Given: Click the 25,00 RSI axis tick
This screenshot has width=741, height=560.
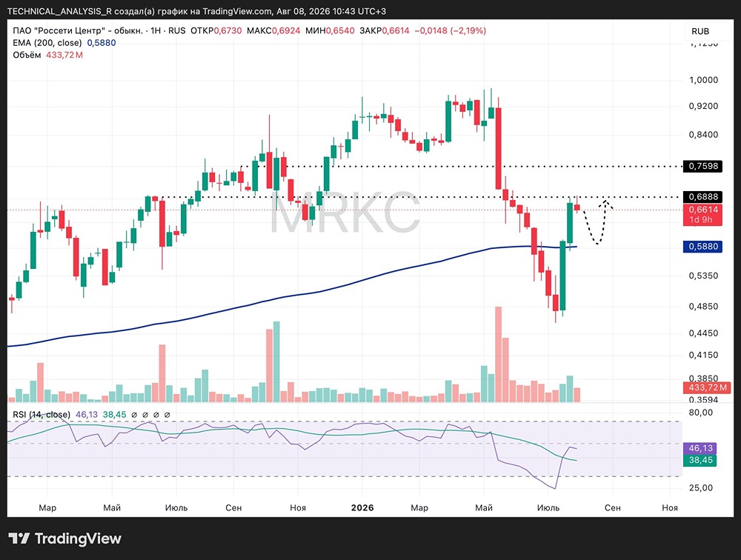Looking at the screenshot, I should [701, 487].
